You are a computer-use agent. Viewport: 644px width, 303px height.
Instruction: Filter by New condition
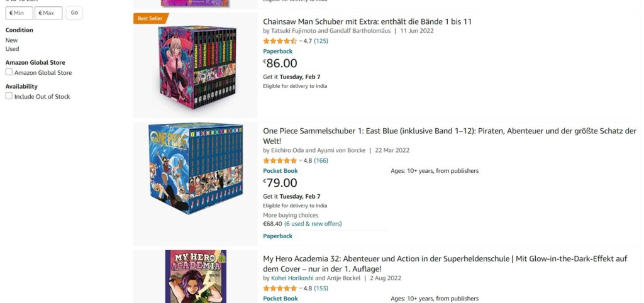(x=11, y=40)
